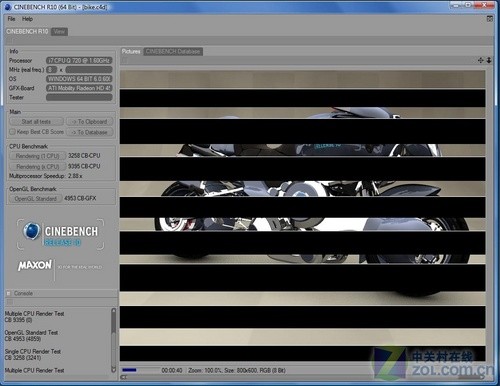Click console line CB 9395 (0)
The image size is (500, 386).
[18, 320]
